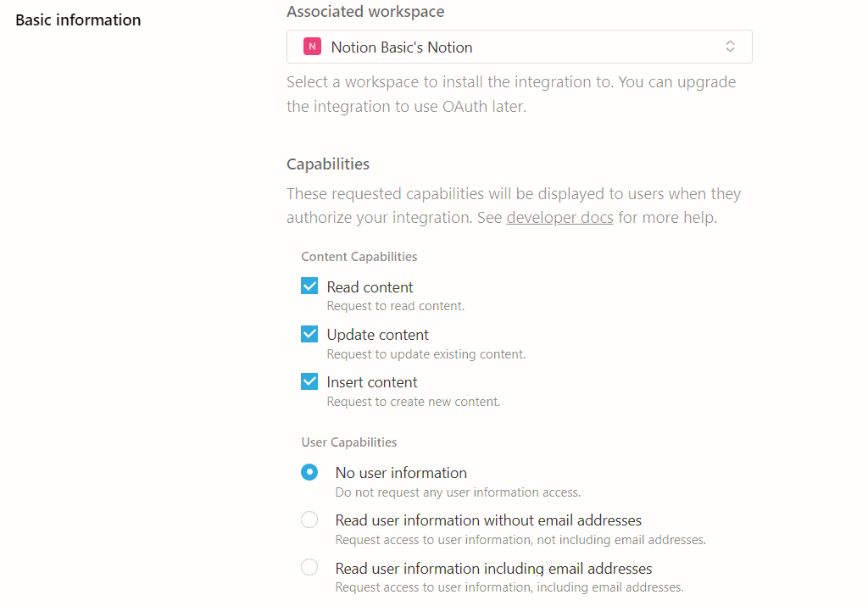
Task: Click the Capabilities heading
Action: [x=327, y=164]
